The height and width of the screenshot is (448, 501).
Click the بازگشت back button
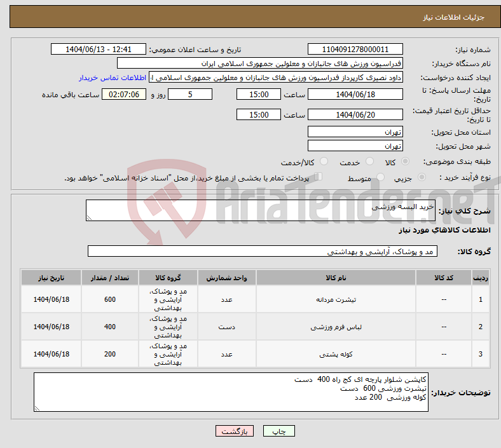click(x=235, y=431)
